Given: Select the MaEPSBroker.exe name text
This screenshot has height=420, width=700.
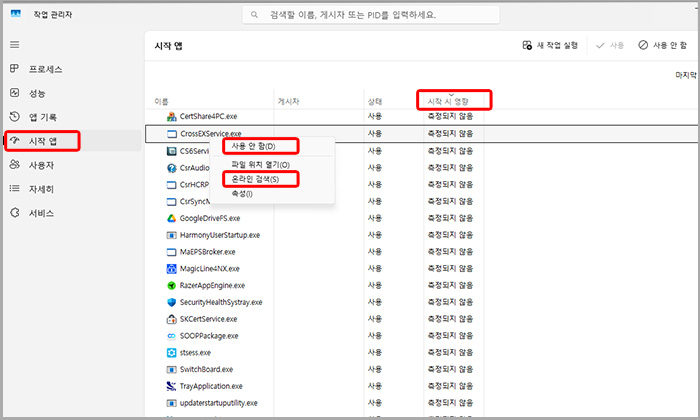Looking at the screenshot, I should 208,252.
